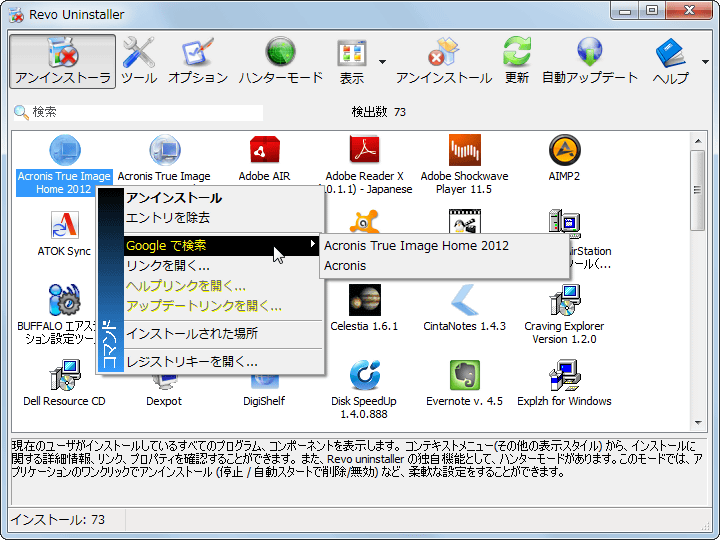Choose アンインストール in context menu
The width and height of the screenshot is (720, 540).
223,198
